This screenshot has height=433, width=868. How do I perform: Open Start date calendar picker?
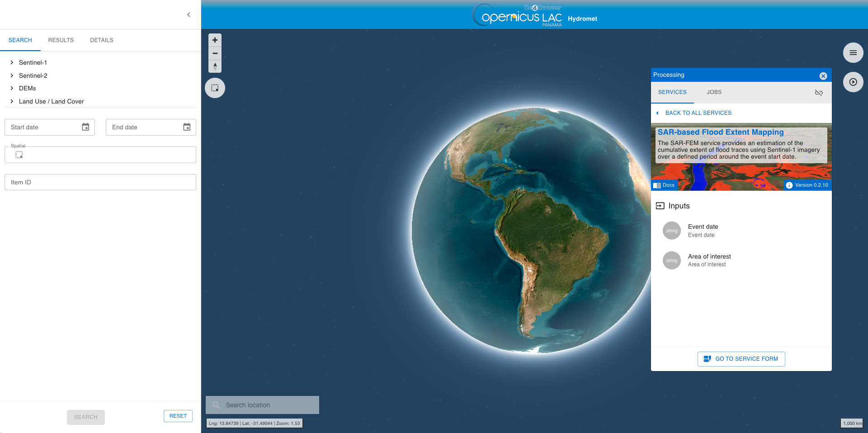click(85, 127)
